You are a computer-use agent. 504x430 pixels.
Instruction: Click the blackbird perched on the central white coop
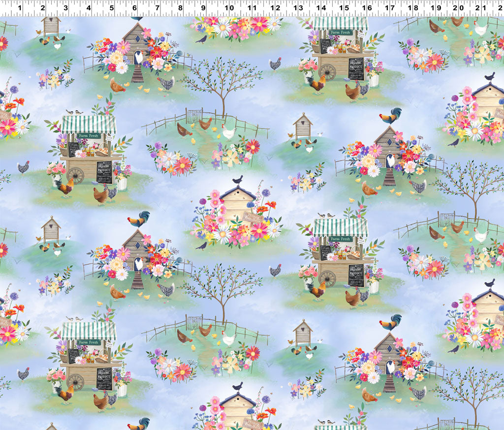[x=238, y=180]
